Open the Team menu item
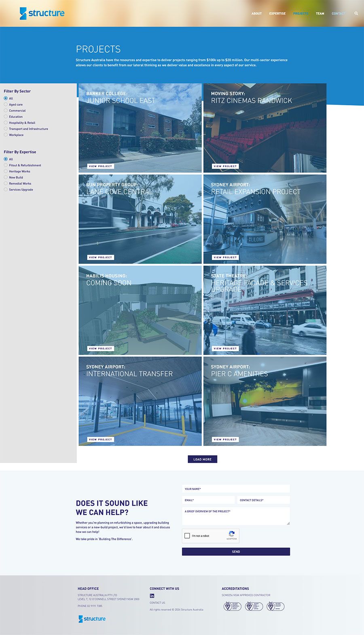This screenshot has height=635, width=364. pos(320,13)
